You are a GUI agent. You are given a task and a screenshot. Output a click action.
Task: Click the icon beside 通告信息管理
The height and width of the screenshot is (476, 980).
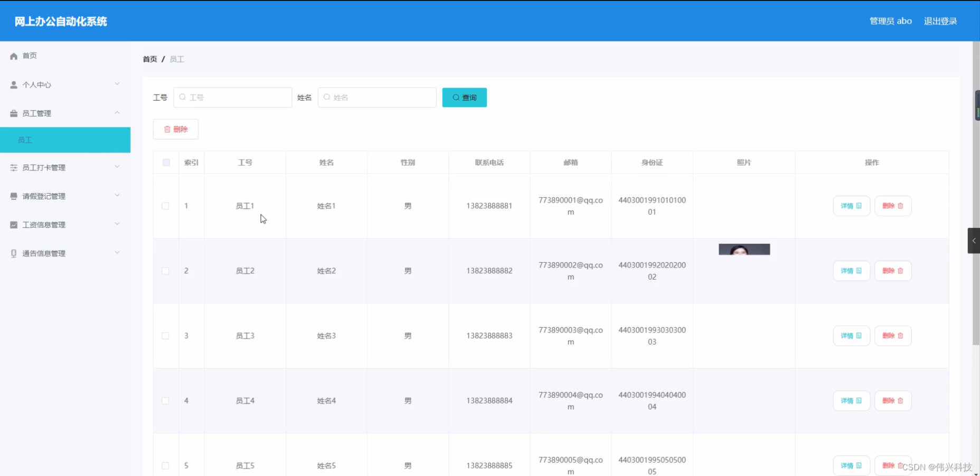pyautogui.click(x=14, y=253)
